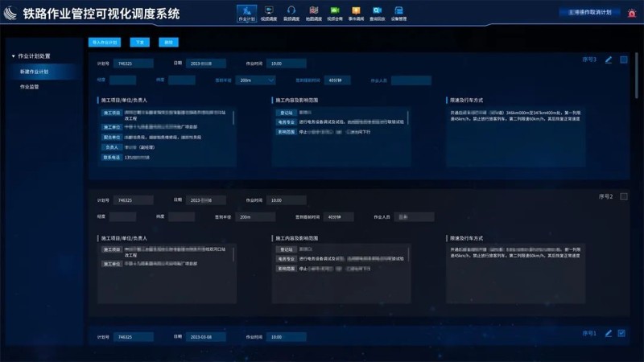Click the 作业时间 field showing 10:00 in 序号3

point(285,63)
